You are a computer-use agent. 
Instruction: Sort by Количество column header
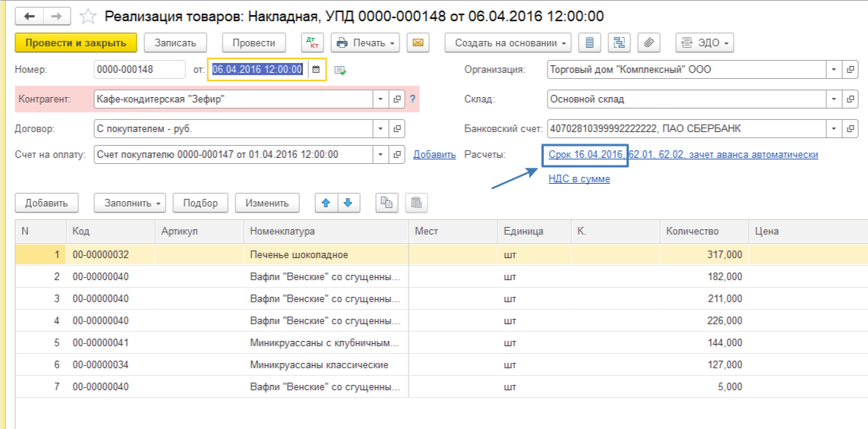point(704,232)
